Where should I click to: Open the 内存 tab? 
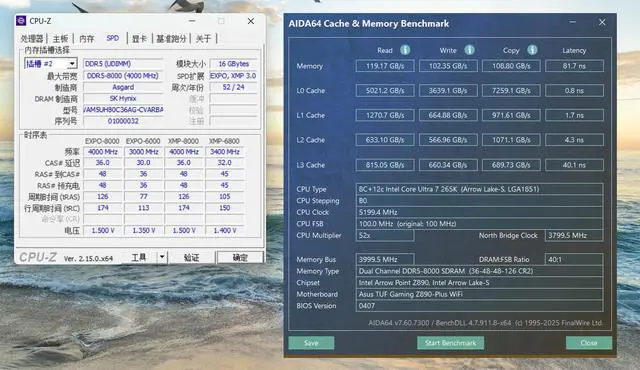(87, 39)
